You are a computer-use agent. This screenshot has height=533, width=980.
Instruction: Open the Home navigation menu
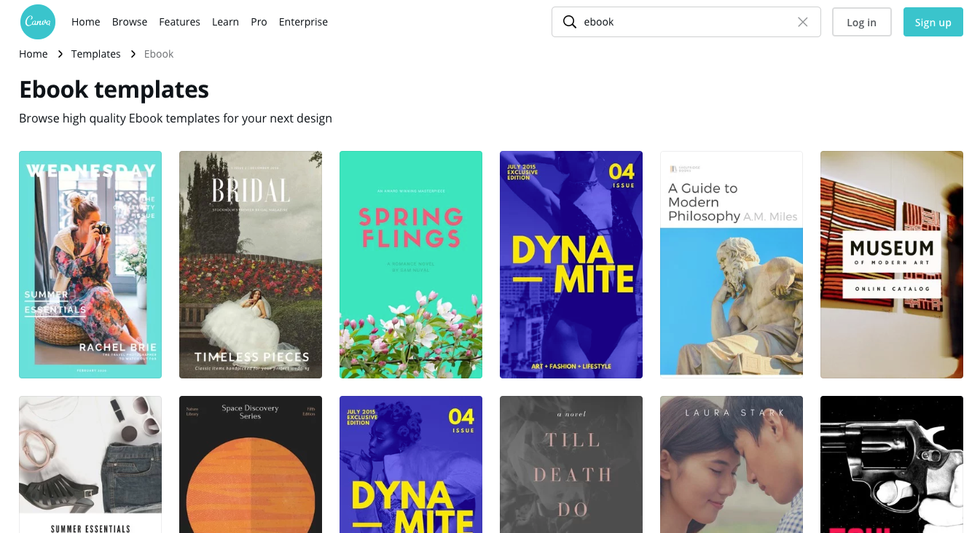[85, 22]
